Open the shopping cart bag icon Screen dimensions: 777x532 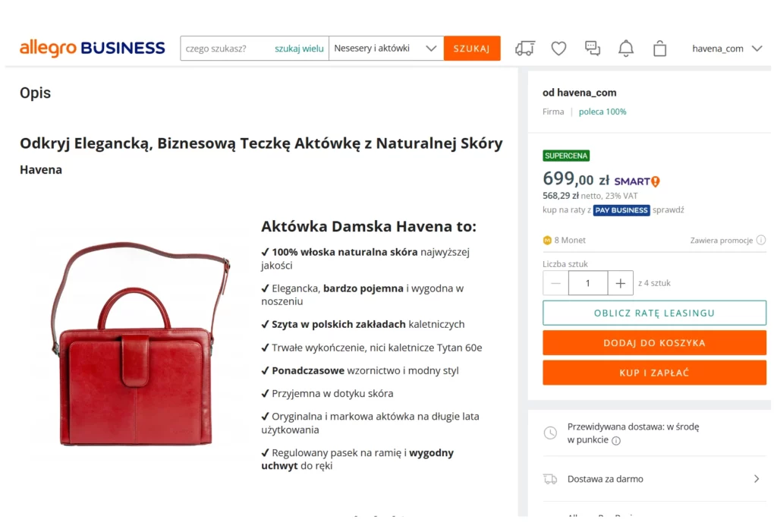point(660,49)
